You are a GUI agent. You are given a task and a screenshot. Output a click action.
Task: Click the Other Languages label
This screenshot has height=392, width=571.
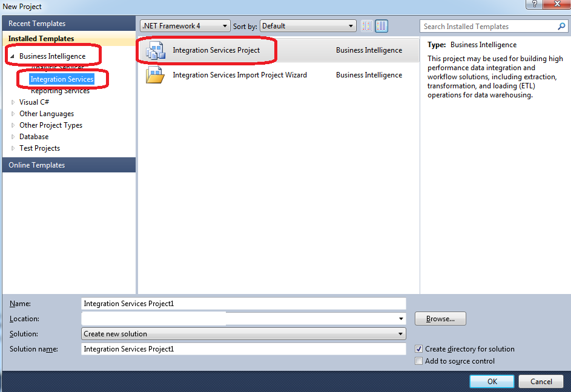47,114
